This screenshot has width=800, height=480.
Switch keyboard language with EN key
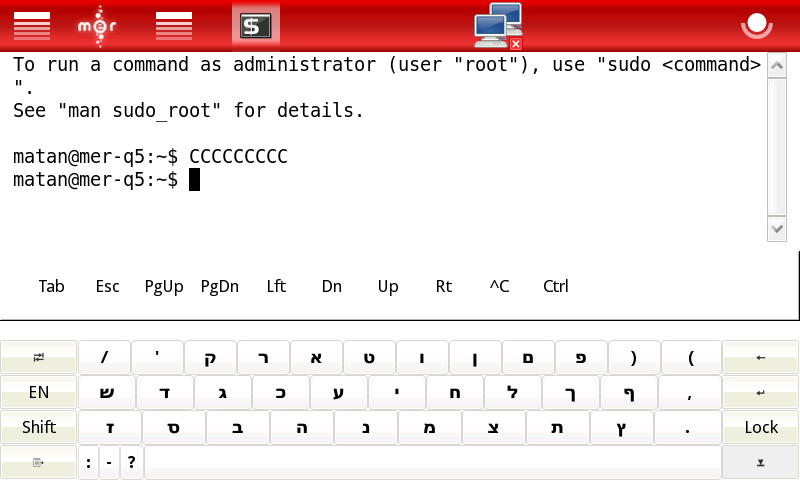39,392
